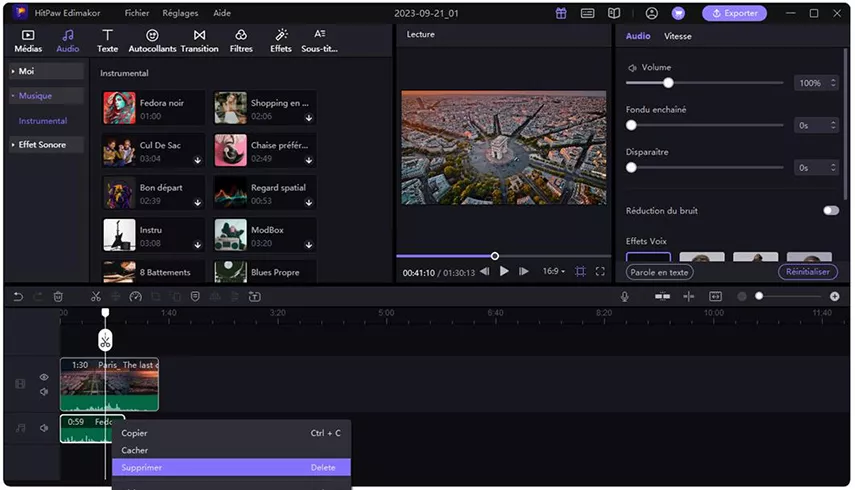The width and height of the screenshot is (855, 490).
Task: Open the Sous-titres panel
Action: pyautogui.click(x=320, y=41)
